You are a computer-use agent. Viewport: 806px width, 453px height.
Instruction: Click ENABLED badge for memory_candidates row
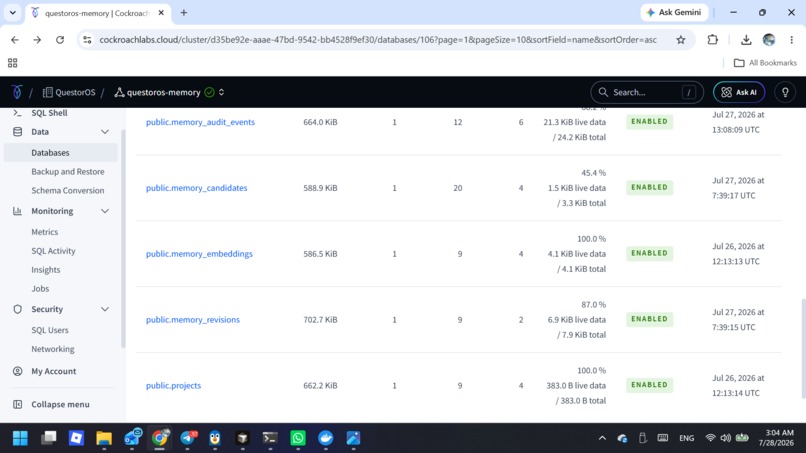click(x=649, y=187)
